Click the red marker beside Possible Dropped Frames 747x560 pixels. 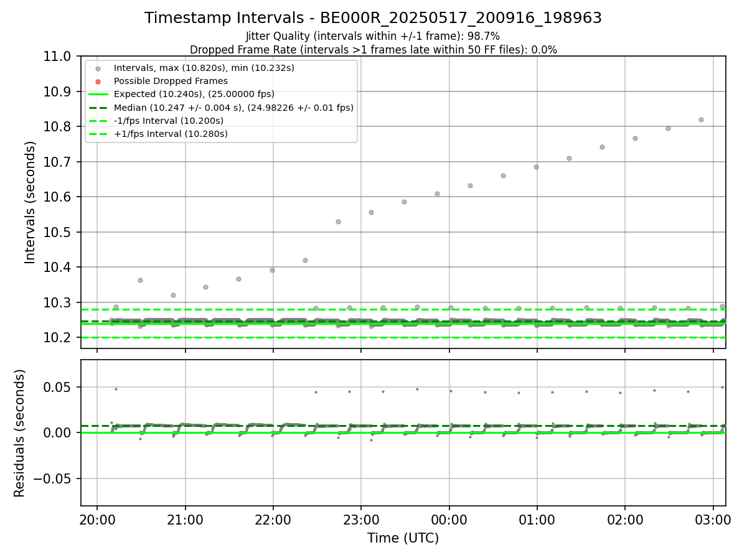(x=98, y=81)
